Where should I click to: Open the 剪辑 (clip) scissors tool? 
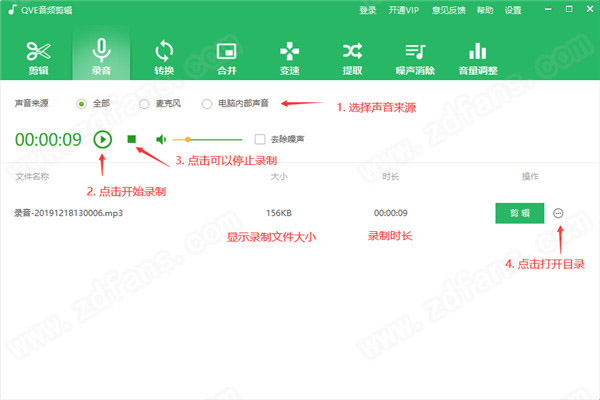(x=38, y=58)
